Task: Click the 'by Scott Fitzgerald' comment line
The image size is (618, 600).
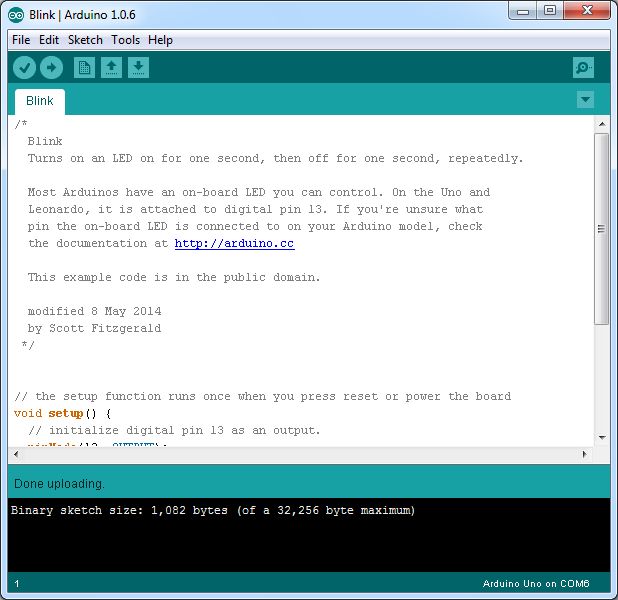Action: click(x=94, y=328)
